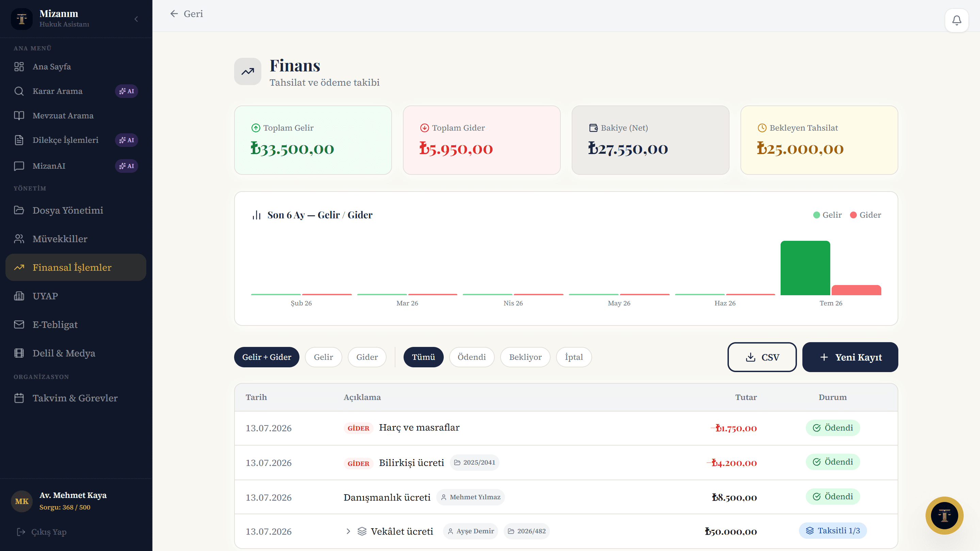Click the Durum column header
Viewport: 980px width, 551px height.
point(832,397)
